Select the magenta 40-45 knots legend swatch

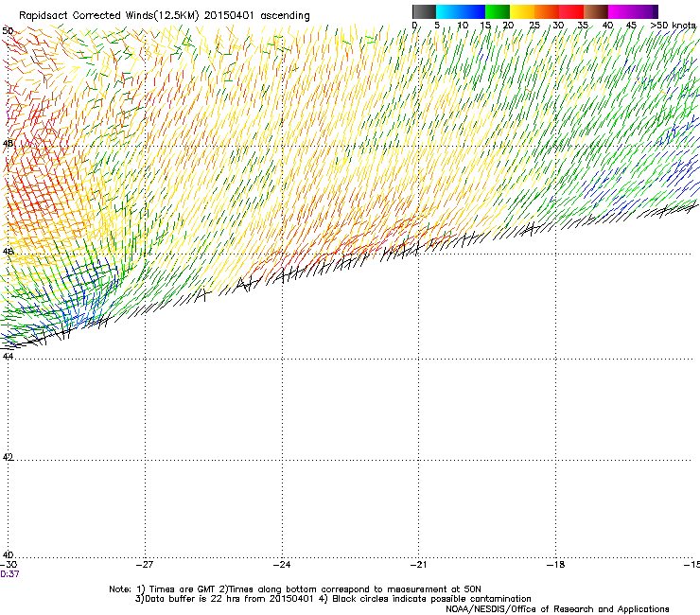point(621,11)
